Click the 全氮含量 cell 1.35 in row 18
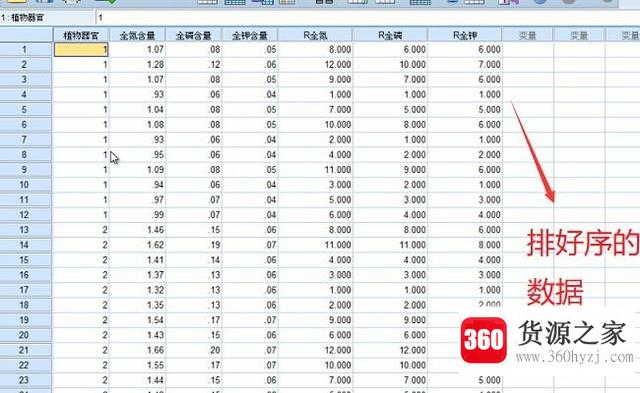Viewport: 640px width, 393px height. pos(137,305)
